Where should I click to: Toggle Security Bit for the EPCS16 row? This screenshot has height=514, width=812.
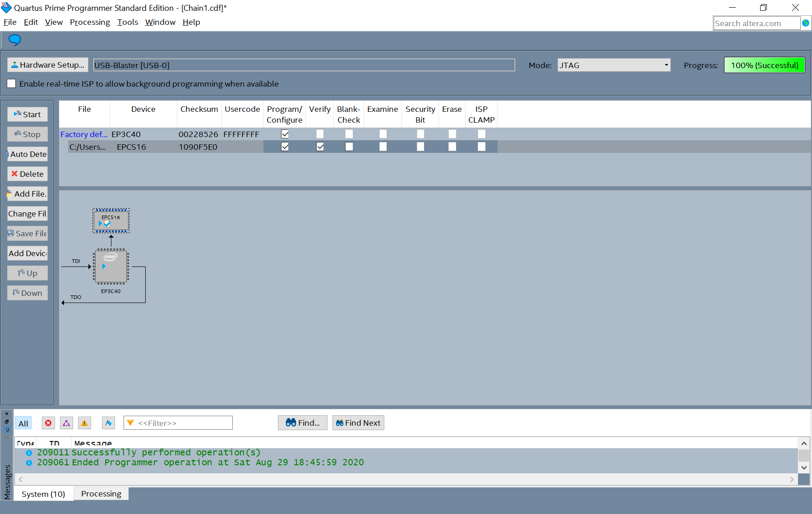(420, 147)
